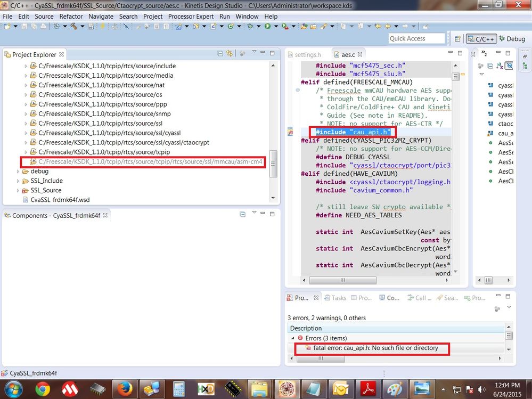
Task: Click the New file toolbar icon
Action: [7, 26]
